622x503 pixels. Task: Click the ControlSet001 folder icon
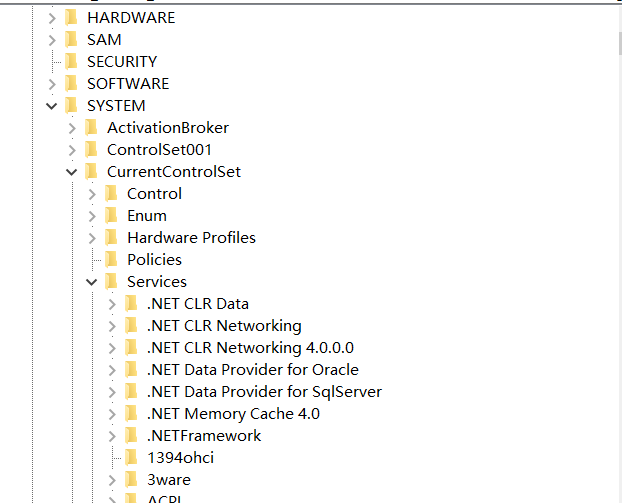point(91,150)
